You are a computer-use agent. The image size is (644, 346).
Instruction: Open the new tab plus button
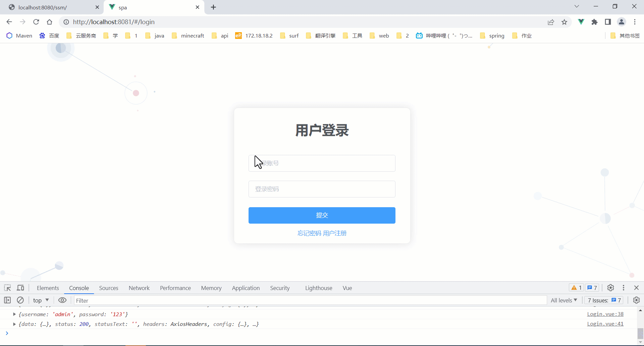click(x=213, y=7)
